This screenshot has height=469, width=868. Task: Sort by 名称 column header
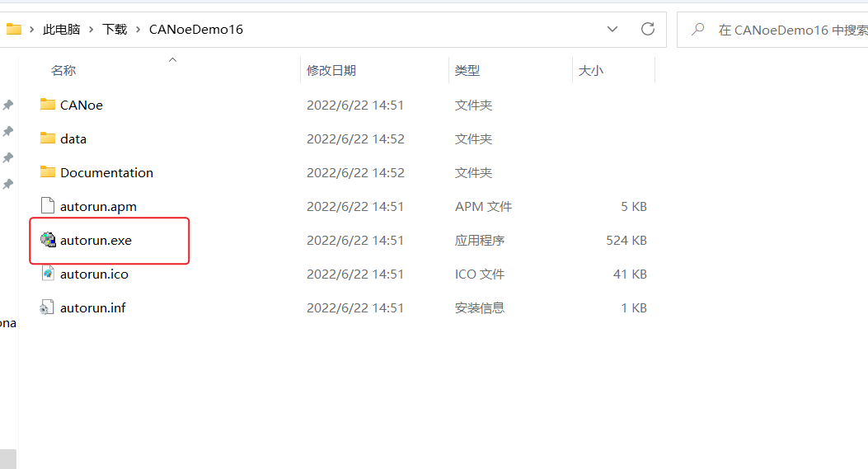point(63,70)
